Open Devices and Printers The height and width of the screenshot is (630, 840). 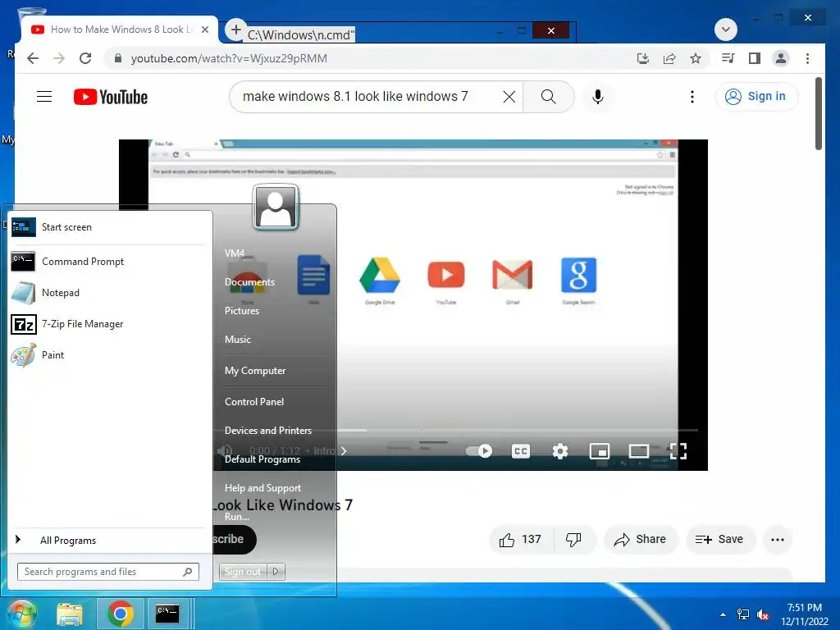268,430
